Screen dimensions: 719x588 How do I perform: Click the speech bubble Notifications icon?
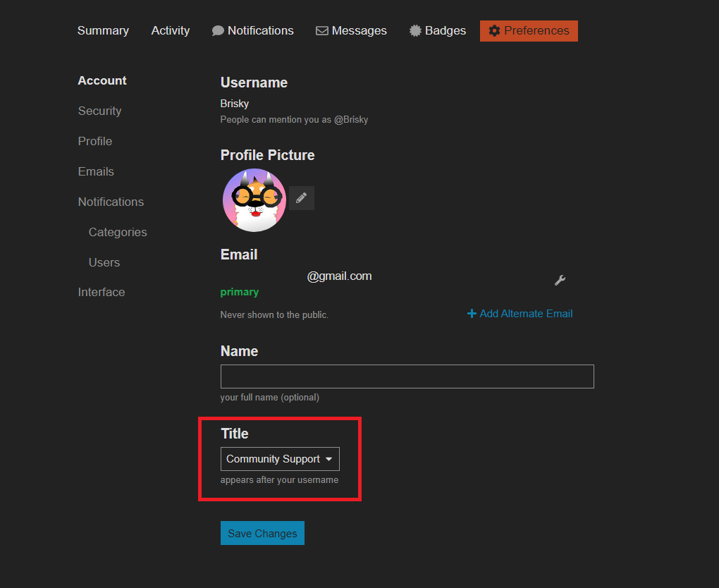pyautogui.click(x=218, y=31)
